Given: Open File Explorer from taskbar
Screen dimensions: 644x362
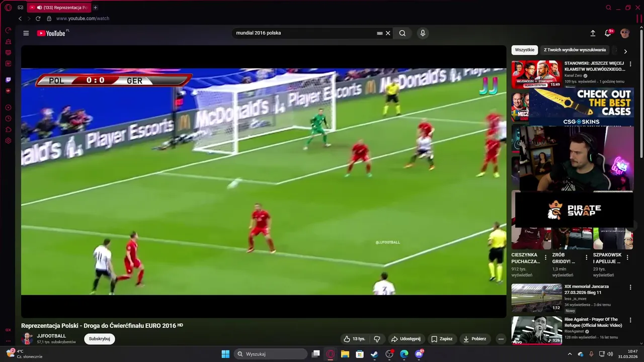Looking at the screenshot, I should (x=345, y=354).
